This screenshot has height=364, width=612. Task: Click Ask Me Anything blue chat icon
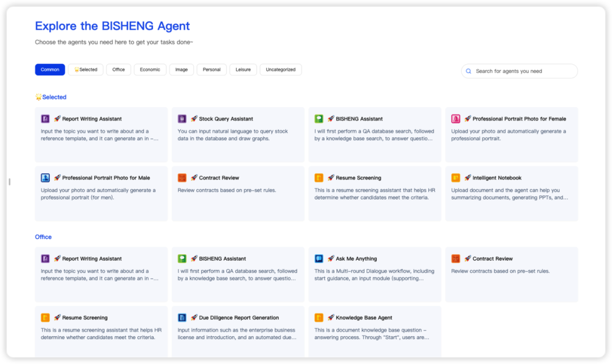coord(319,258)
